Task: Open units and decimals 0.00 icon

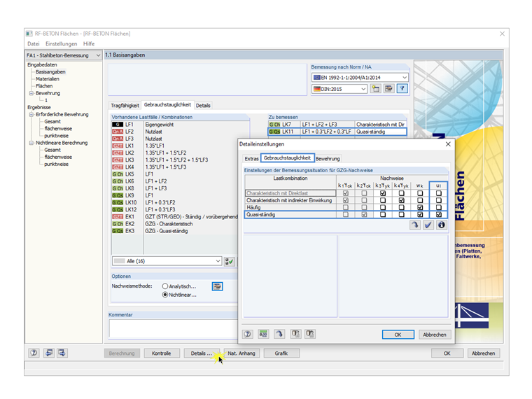Action: [263, 334]
